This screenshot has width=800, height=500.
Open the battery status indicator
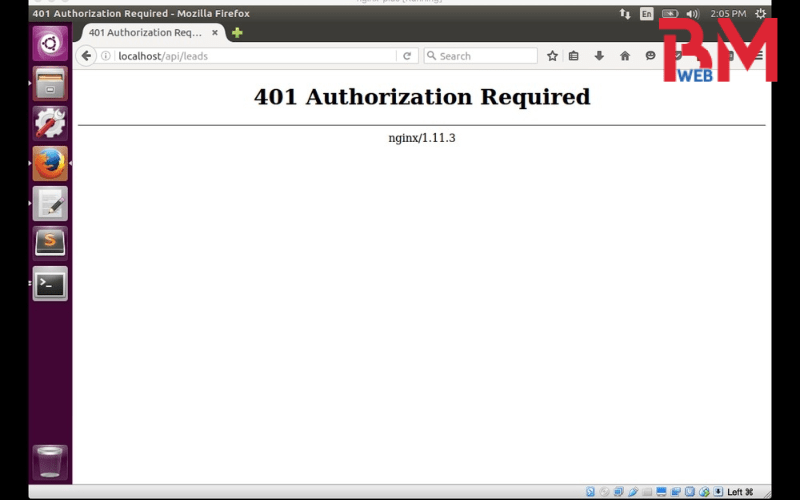(670, 14)
